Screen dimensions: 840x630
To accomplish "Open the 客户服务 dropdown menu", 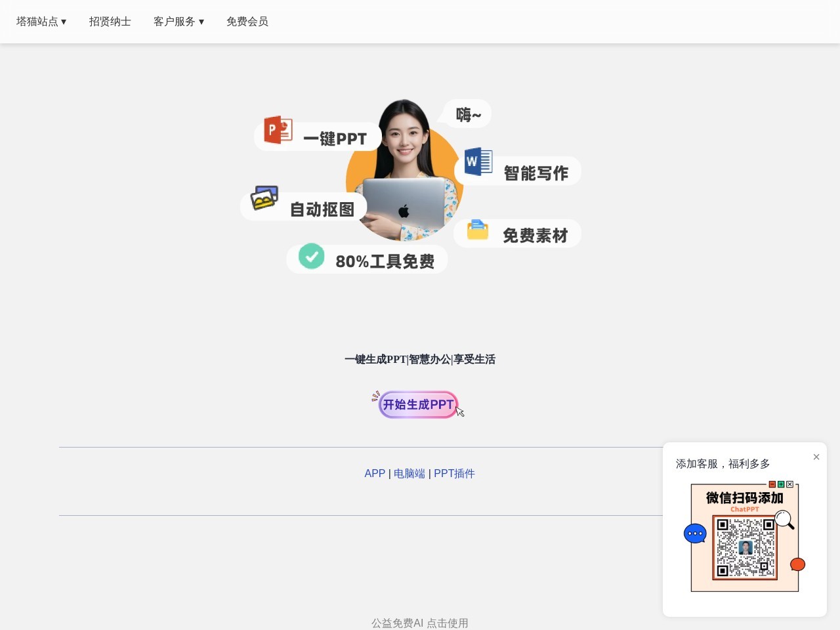I will [178, 21].
